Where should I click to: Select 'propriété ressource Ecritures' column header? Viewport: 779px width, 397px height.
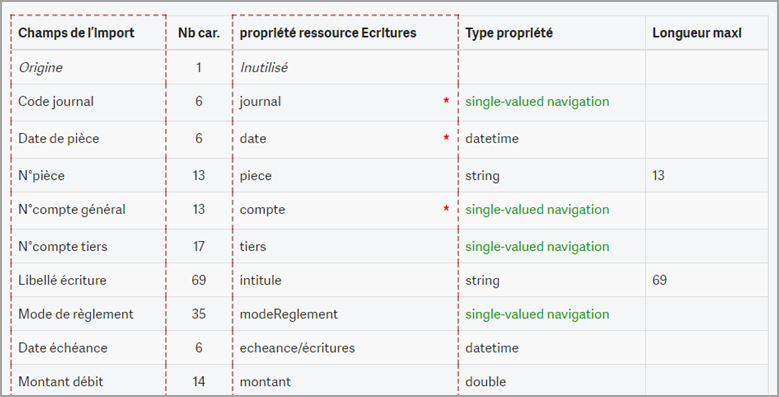[328, 33]
